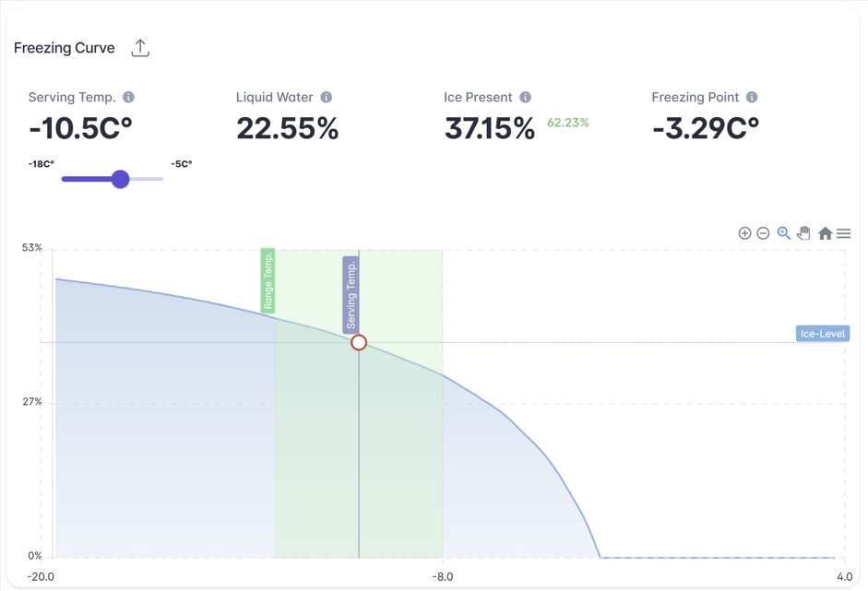Click the export icon beside Freezing Curve
Screen dimensions: 868x591
point(140,48)
